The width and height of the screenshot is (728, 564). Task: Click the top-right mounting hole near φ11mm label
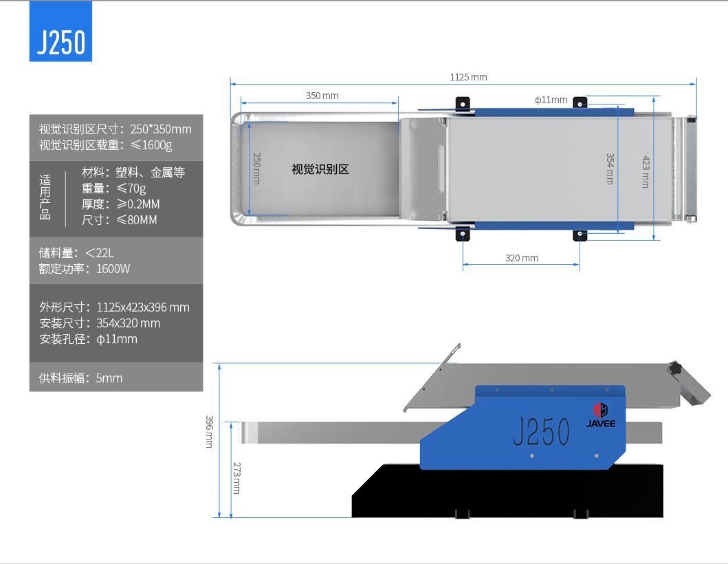tap(581, 103)
